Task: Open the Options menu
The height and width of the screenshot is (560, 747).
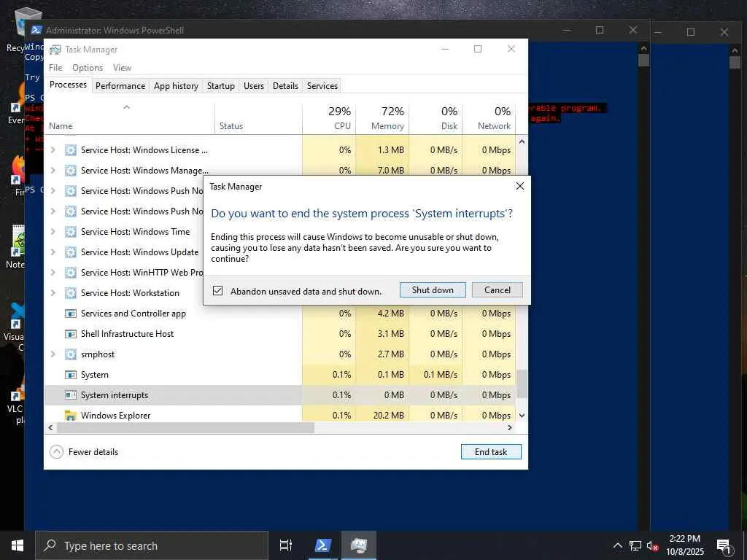Action: [88, 68]
